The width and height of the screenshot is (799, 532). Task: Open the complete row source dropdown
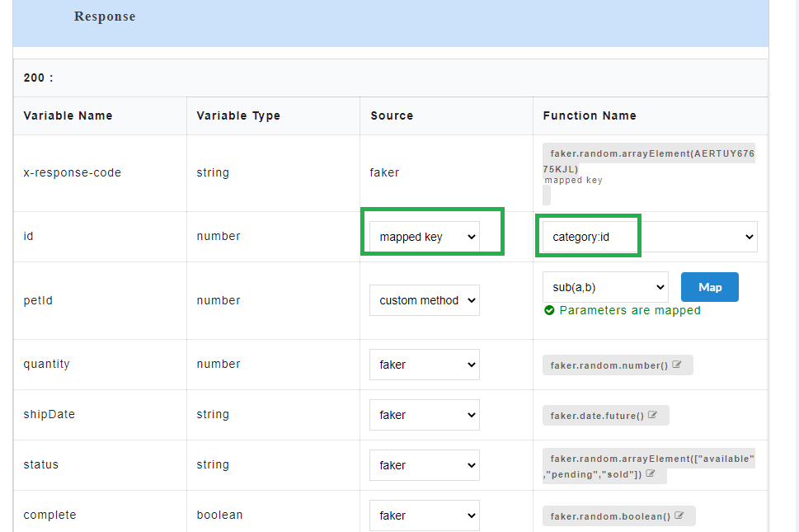tap(424, 516)
